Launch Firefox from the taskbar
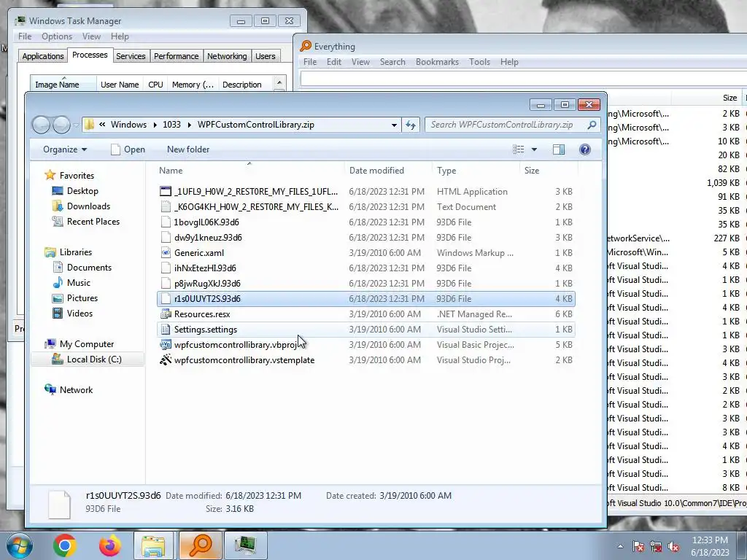This screenshot has height=560, width=747. click(109, 545)
